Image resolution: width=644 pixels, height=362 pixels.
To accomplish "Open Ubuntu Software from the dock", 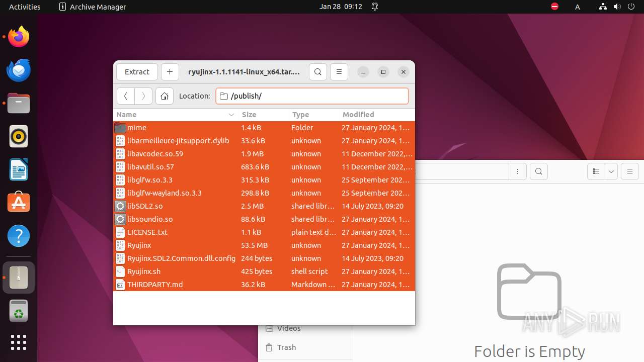I will (19, 203).
